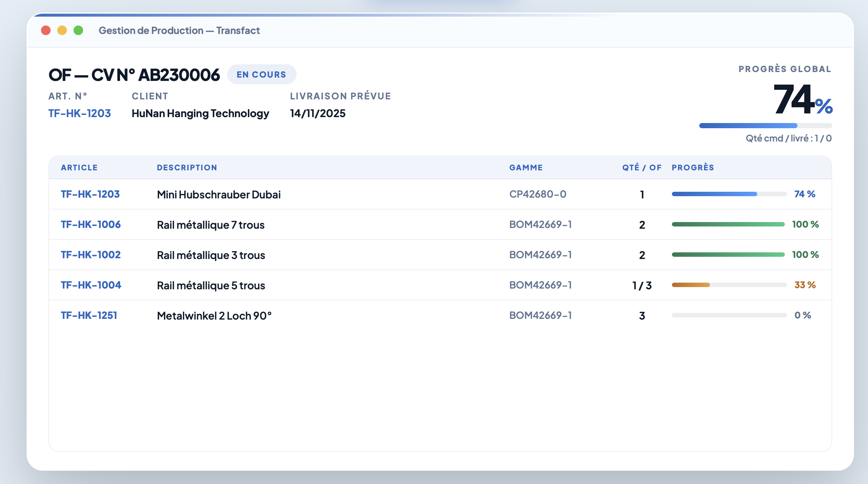Click the DESCRIPTION column header
This screenshot has height=484, width=868.
point(187,167)
